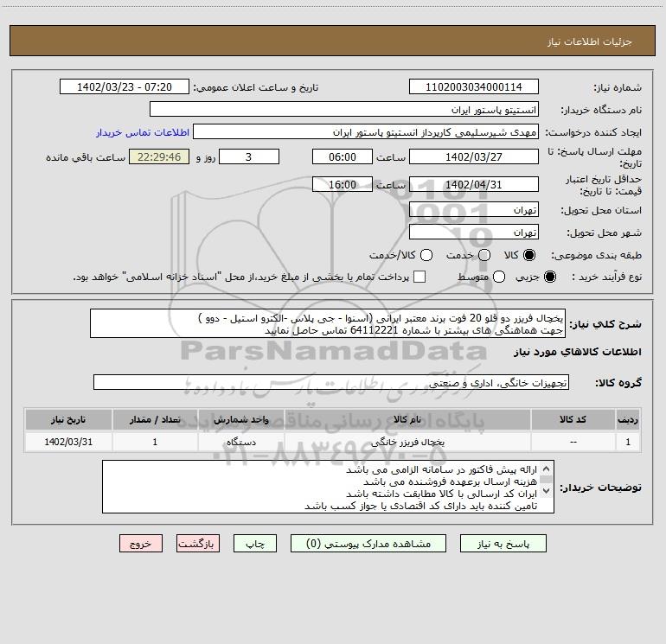Click buyer note about ایران کد matching
Image resolution: width=666 pixels, height=644 pixels.
[x=441, y=494]
